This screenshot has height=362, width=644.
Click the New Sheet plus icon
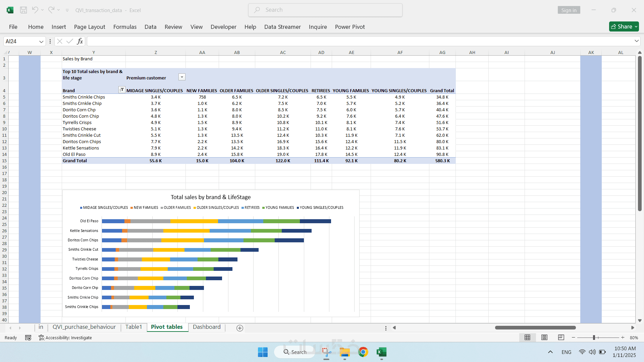coord(239,328)
